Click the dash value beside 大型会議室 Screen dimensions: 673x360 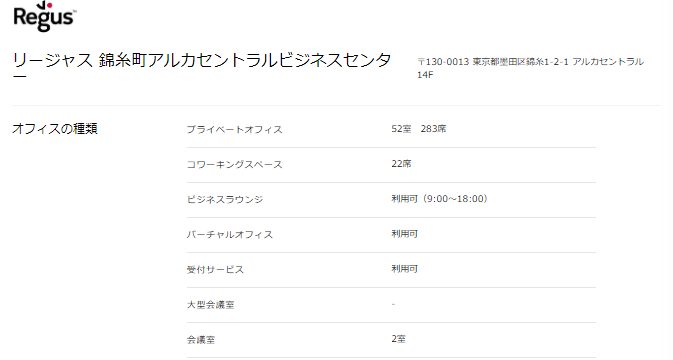click(393, 304)
